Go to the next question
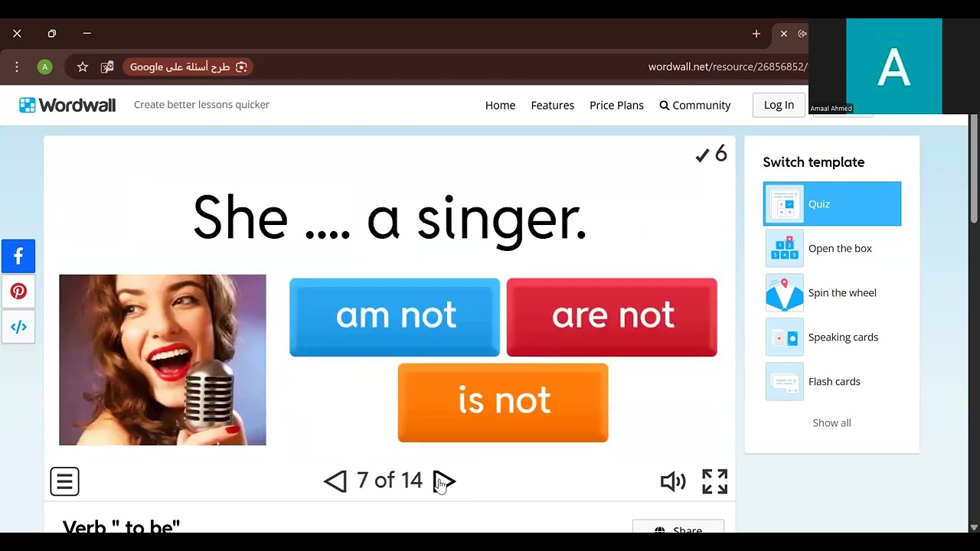The height and width of the screenshot is (551, 980). 444,481
